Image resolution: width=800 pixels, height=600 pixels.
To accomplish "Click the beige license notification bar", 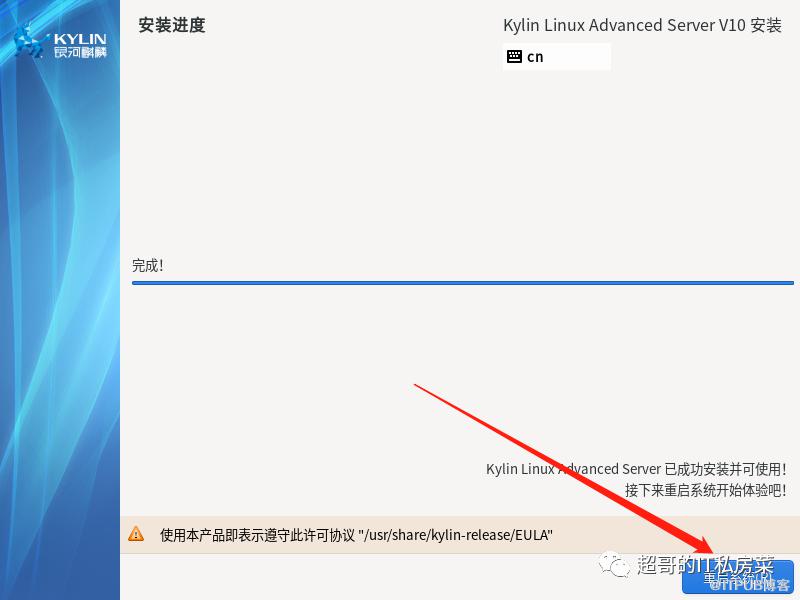I will coord(460,534).
